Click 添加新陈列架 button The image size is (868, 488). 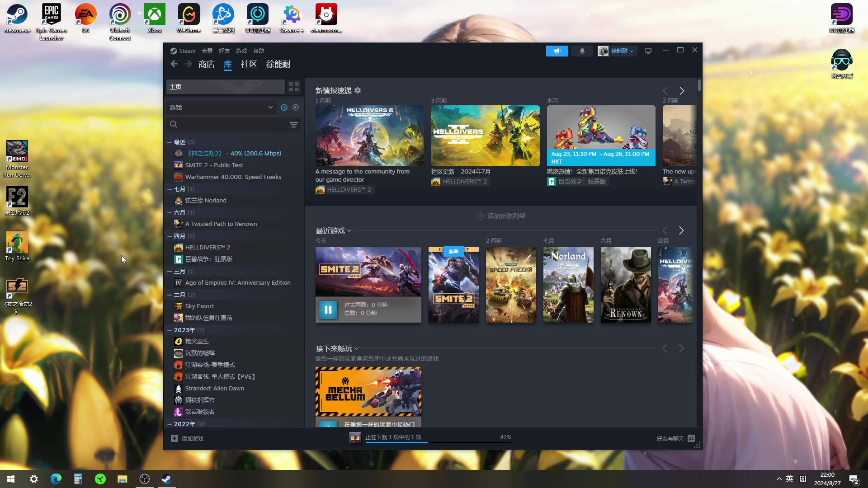coord(501,216)
